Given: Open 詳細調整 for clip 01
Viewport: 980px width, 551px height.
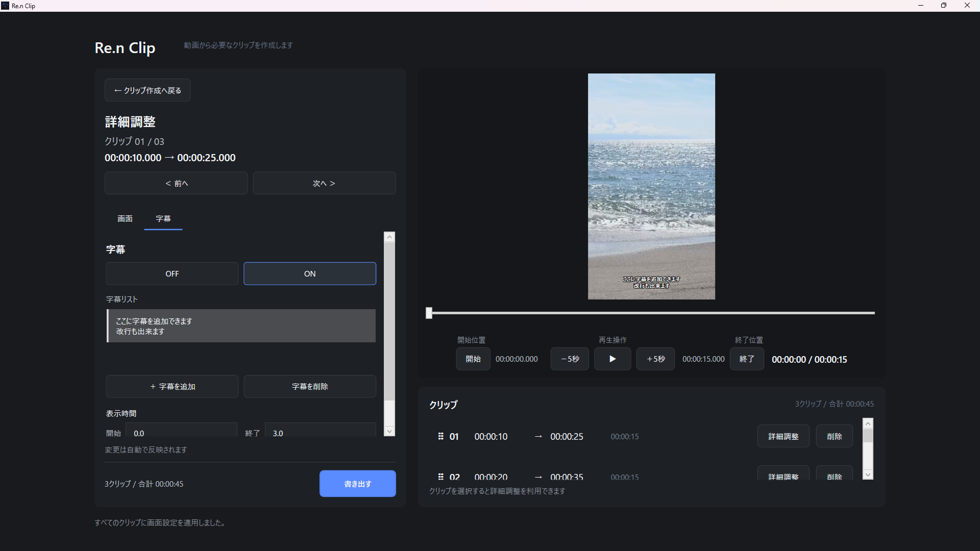Looking at the screenshot, I should coord(783,436).
